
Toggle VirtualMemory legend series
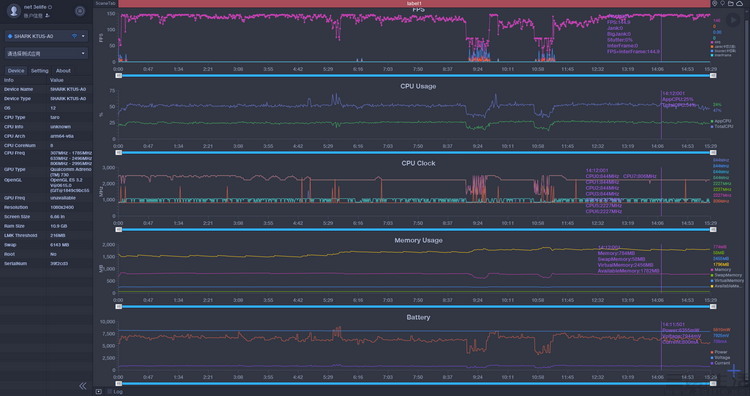click(x=728, y=281)
